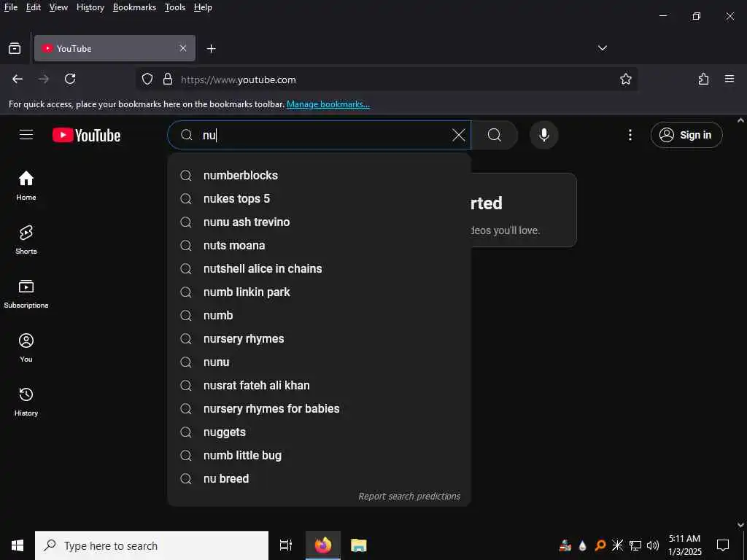Open File Explorer from the taskbar
The height and width of the screenshot is (560, 747).
pos(359,545)
